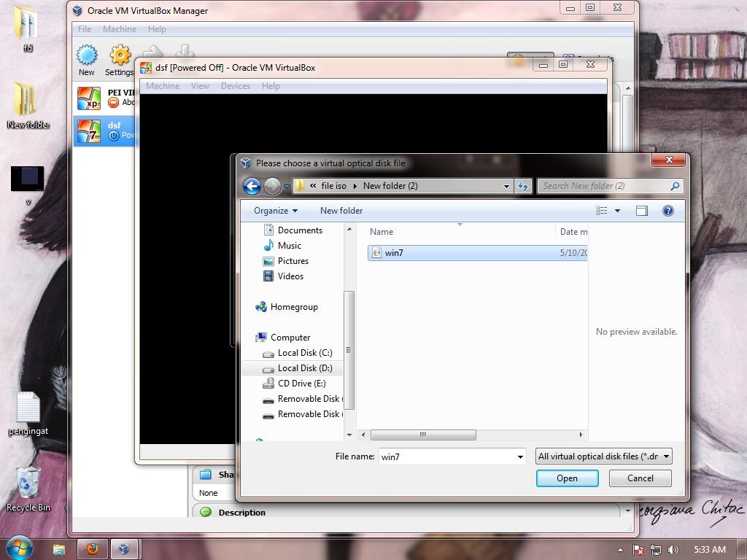747x560 pixels.
Task: Open the view options dropdown arrow
Action: coord(617,211)
